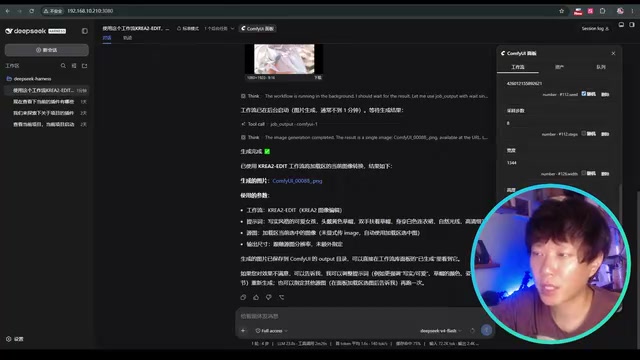Collapse the sidebar with the panel toggle icon
This screenshot has height=360, width=640.
click(84, 31)
